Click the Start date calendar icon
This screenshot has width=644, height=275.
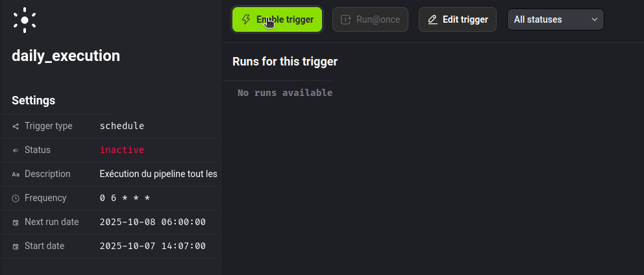coord(16,246)
